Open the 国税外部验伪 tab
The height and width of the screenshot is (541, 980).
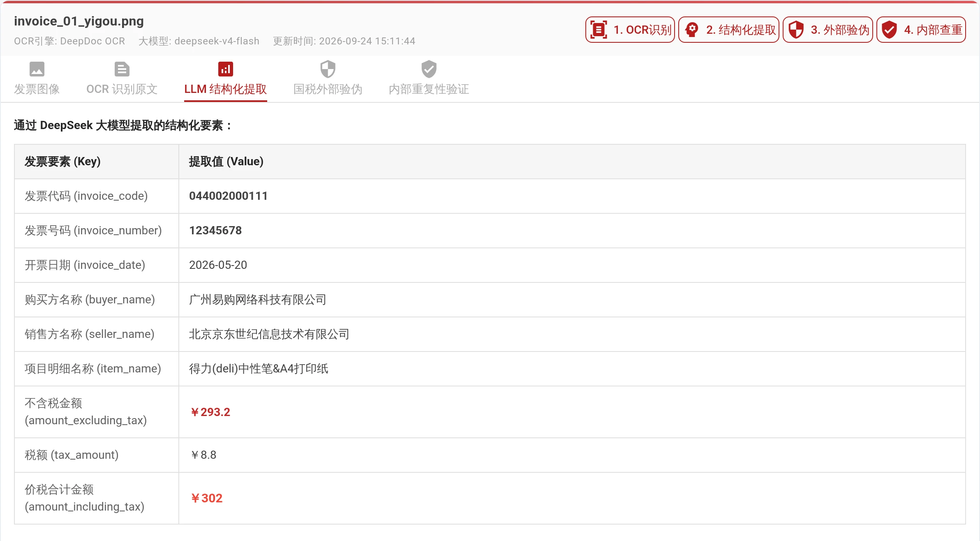coord(328,79)
